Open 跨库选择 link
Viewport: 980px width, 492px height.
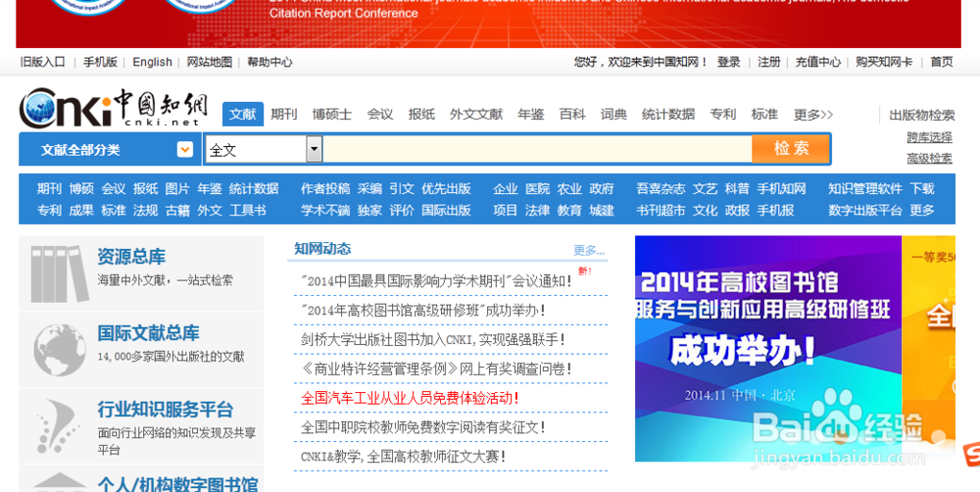(929, 137)
